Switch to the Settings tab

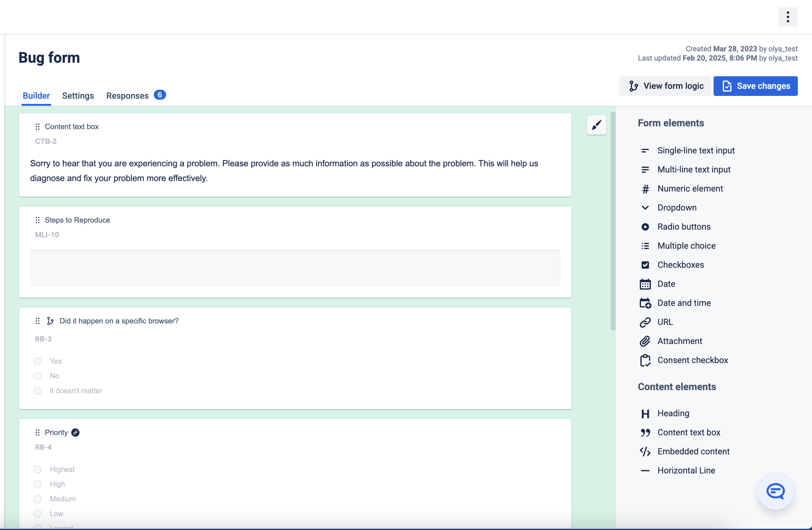coord(78,96)
